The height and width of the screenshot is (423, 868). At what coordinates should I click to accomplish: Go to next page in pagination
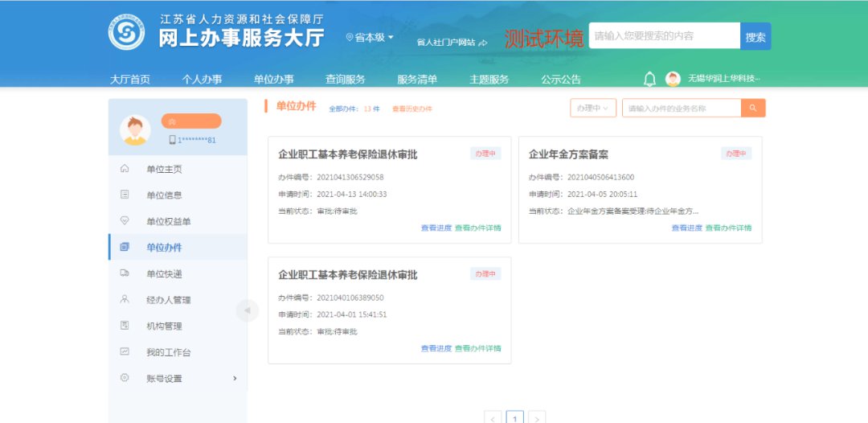pyautogui.click(x=538, y=417)
